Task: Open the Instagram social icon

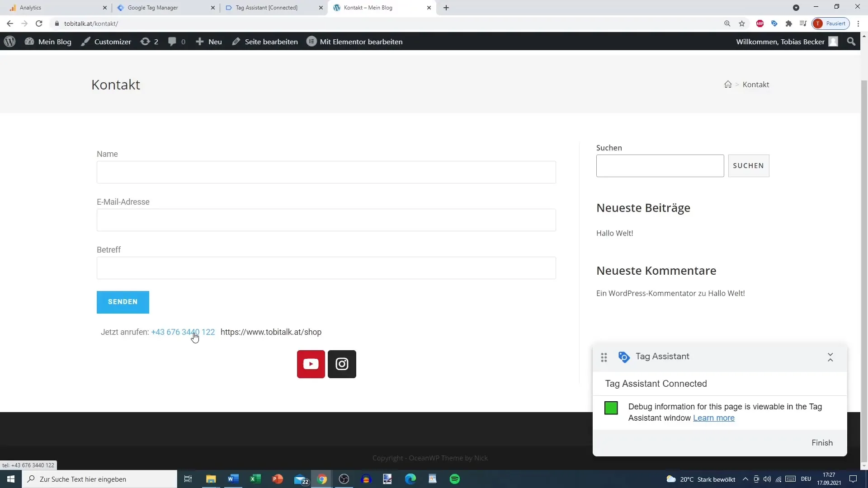Action: [x=342, y=364]
